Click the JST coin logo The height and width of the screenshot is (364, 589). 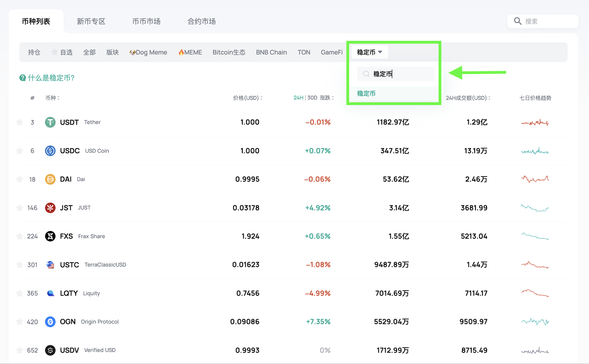point(50,208)
